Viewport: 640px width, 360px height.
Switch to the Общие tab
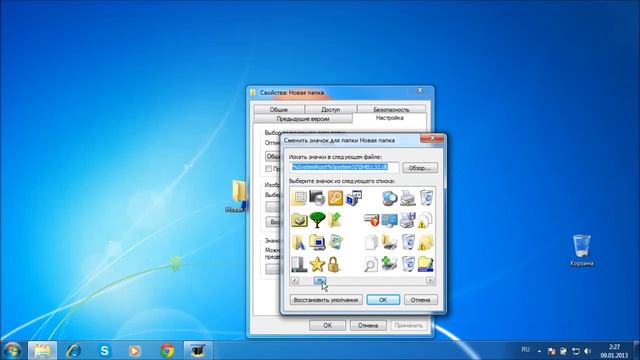point(279,109)
